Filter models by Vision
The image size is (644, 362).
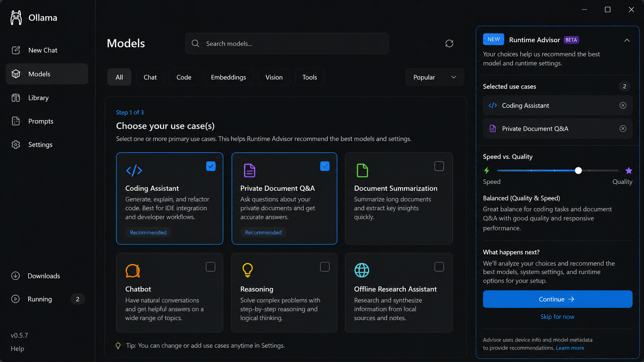coord(274,77)
